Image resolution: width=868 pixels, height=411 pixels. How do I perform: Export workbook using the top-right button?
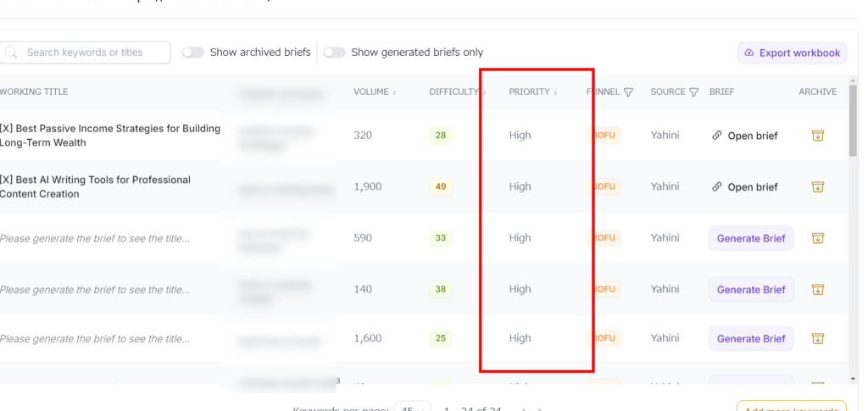point(793,53)
